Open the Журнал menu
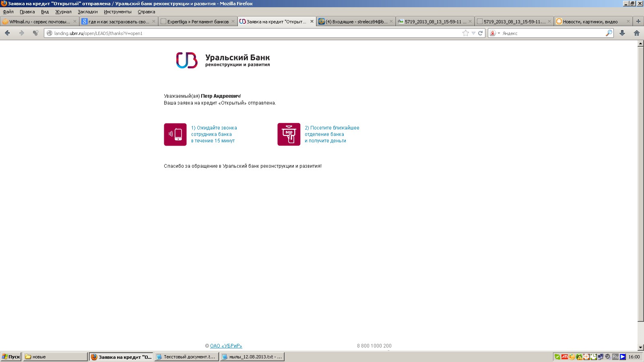The image size is (644, 362). click(x=63, y=12)
